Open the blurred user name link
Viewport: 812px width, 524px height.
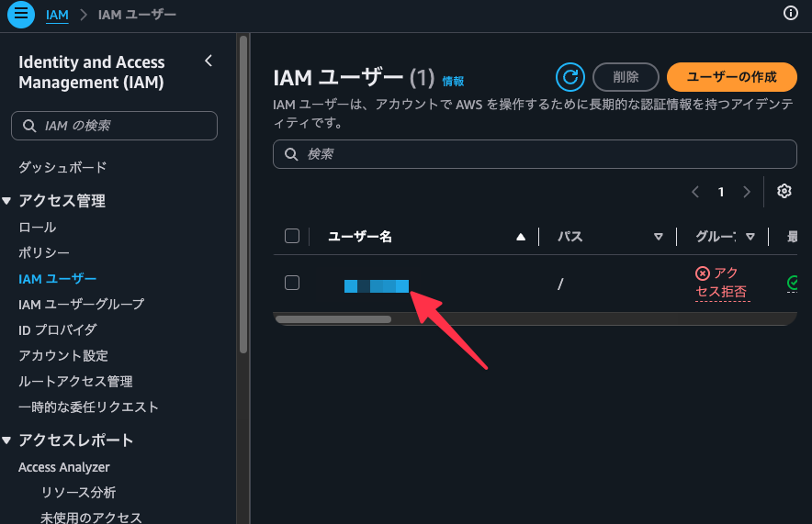pyautogui.click(x=377, y=285)
